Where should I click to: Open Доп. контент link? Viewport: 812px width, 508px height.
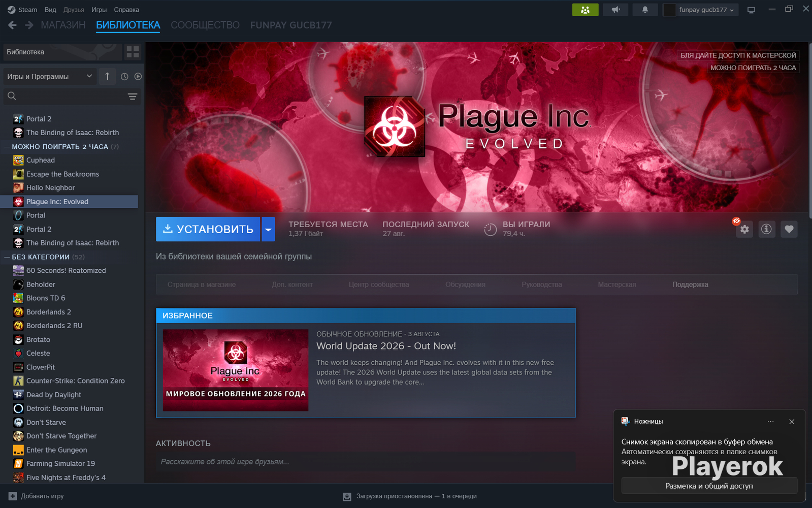pos(292,284)
